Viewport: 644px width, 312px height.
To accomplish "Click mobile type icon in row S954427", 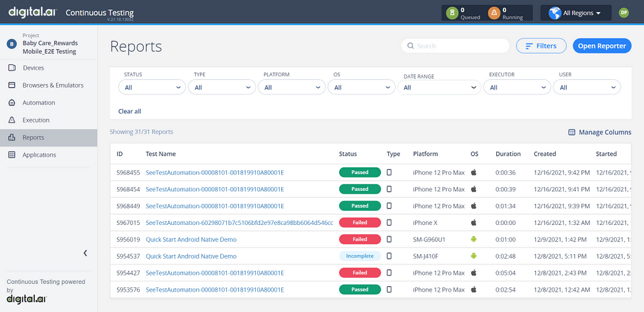I will pyautogui.click(x=389, y=273).
